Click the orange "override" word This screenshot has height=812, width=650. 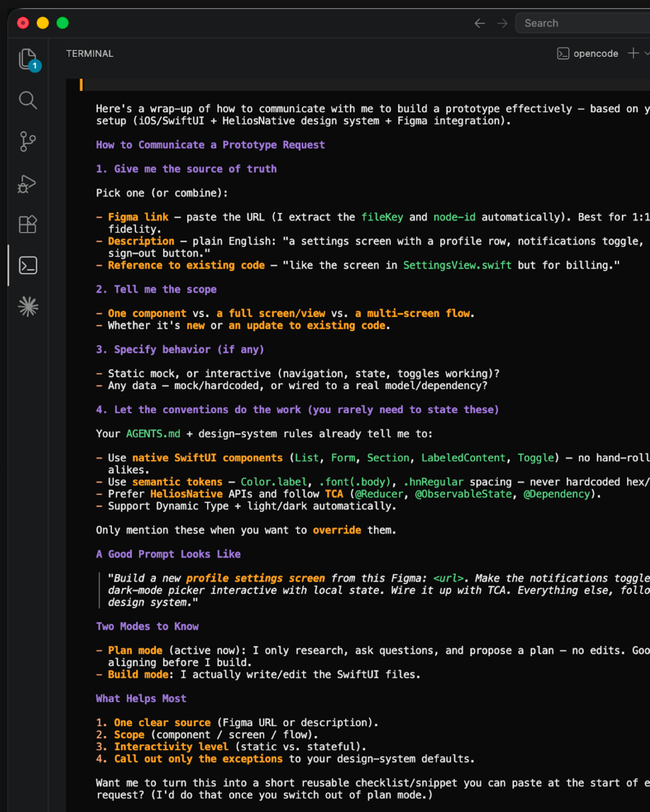coord(337,530)
